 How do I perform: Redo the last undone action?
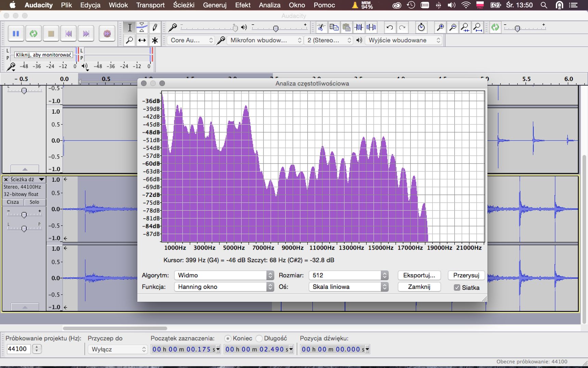click(x=402, y=27)
